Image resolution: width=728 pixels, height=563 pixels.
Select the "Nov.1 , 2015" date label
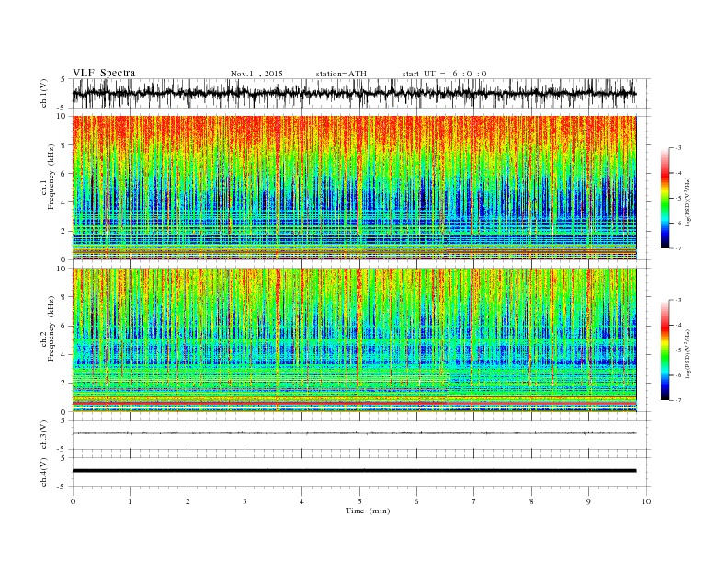click(x=256, y=74)
